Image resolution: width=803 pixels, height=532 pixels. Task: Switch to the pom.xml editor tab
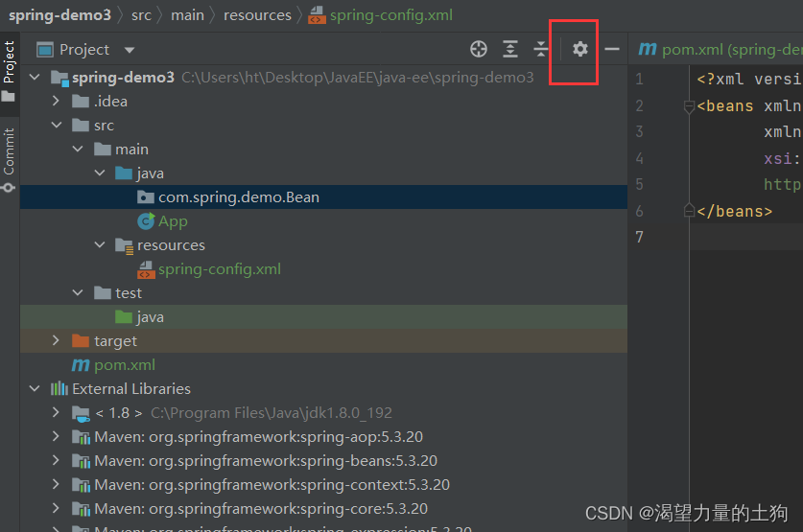pyautogui.click(x=720, y=49)
